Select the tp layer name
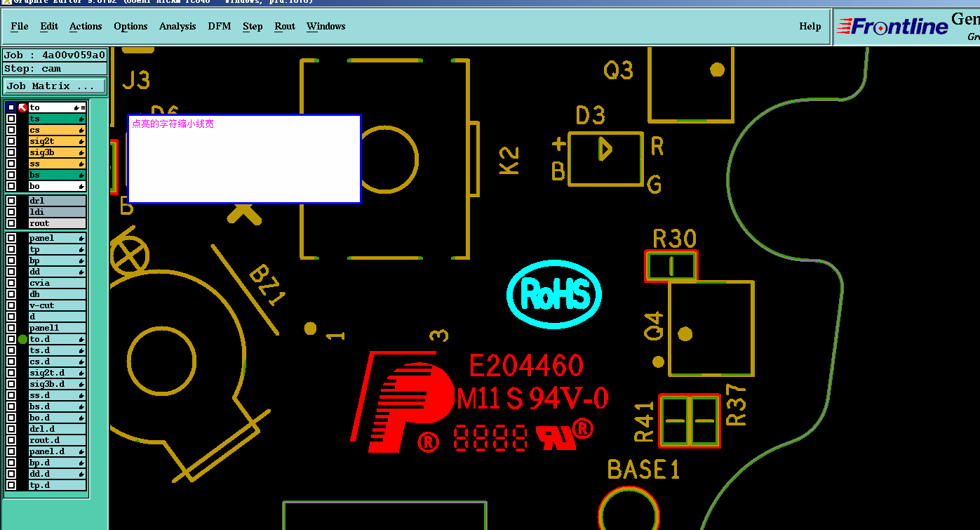Viewport: 980px width, 530px height. [x=57, y=249]
